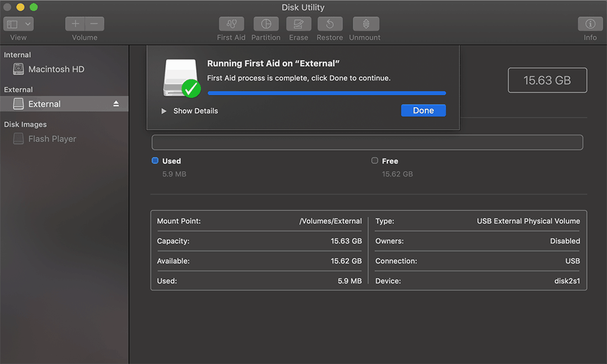Click the disk2s1 device value

click(x=567, y=281)
